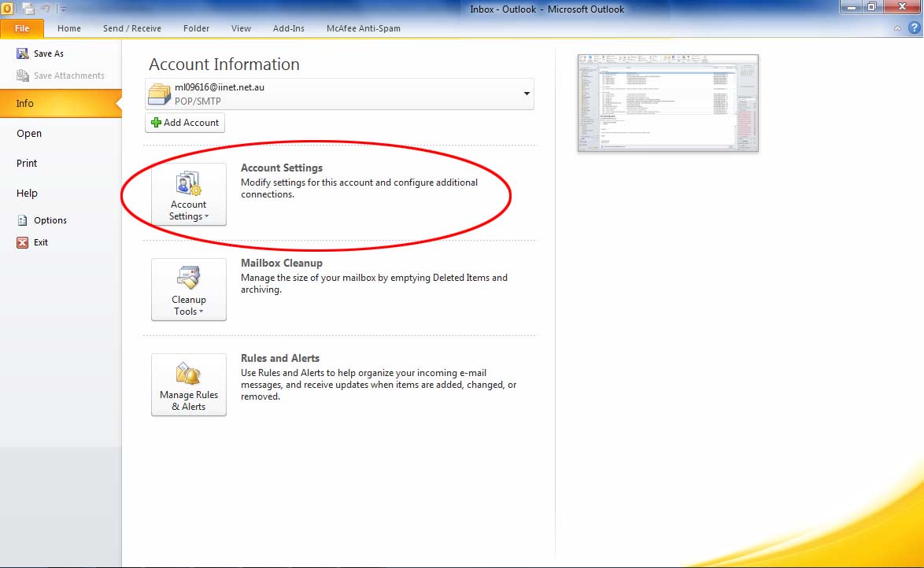Click the 'Manage the size of your mailbox' description

point(374,283)
